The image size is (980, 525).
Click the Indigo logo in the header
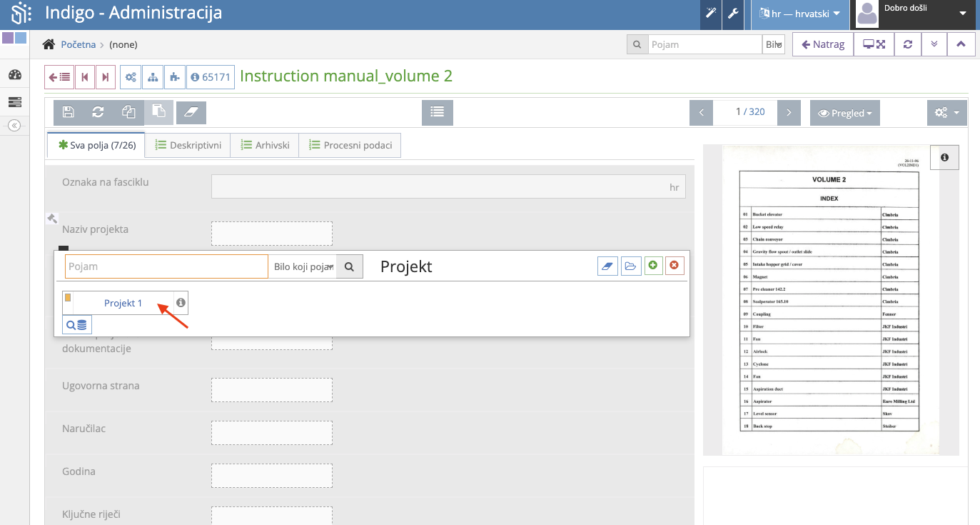(x=21, y=14)
